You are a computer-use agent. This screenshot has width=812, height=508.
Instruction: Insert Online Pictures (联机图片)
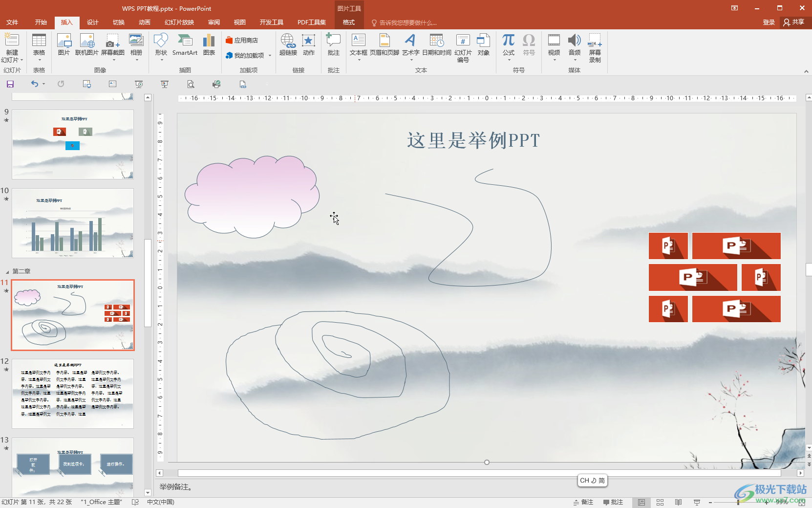[x=87, y=44]
